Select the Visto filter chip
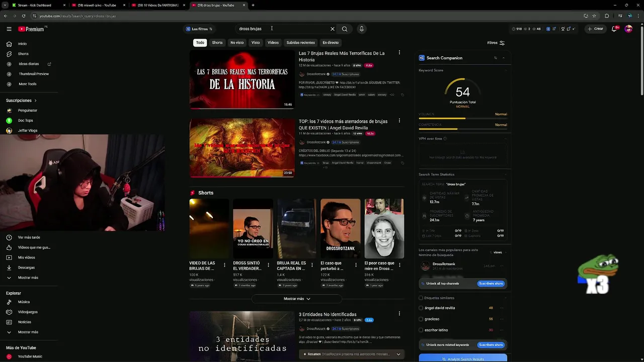 tap(256, 43)
